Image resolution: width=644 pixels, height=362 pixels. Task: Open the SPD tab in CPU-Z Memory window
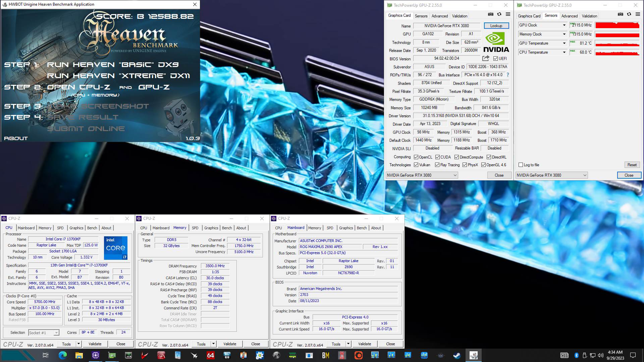coord(195,228)
